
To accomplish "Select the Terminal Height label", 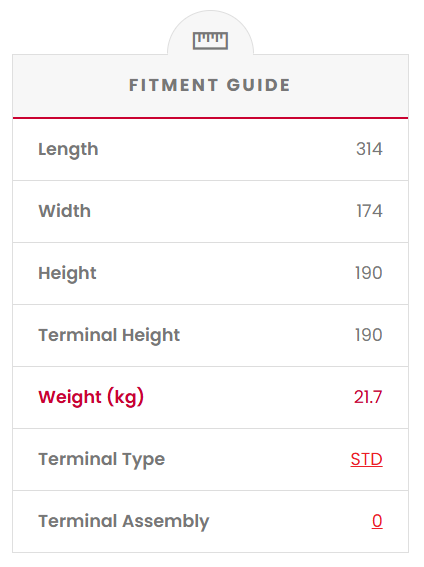I will coord(109,336).
